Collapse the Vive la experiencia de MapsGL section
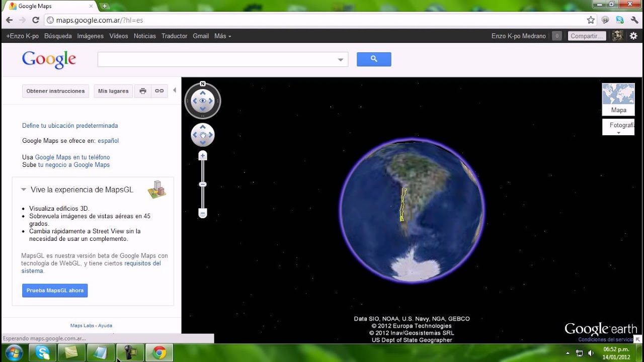This screenshot has height=362, width=644. [x=23, y=190]
